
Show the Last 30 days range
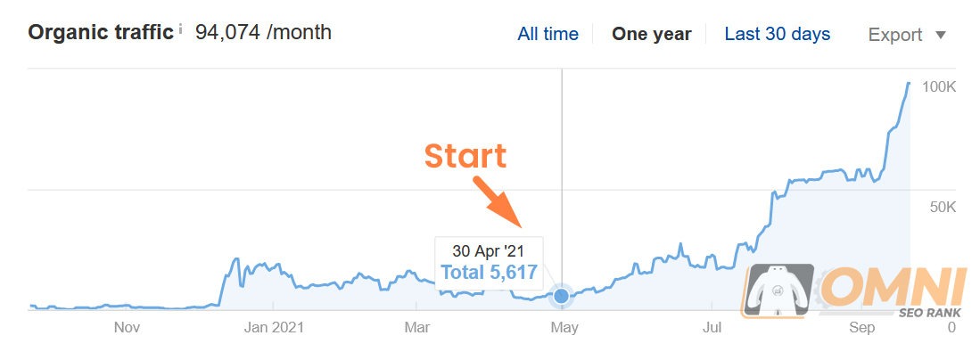[778, 34]
